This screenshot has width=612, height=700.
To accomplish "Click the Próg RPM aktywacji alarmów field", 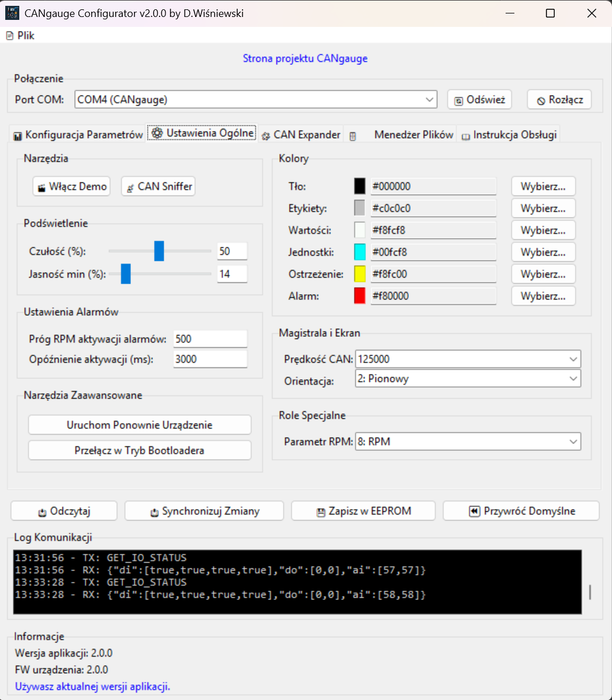I will (210, 339).
